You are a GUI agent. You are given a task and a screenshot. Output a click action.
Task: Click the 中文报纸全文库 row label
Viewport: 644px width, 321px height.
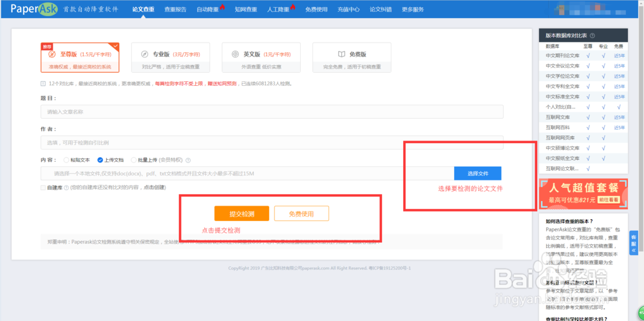[562, 158]
